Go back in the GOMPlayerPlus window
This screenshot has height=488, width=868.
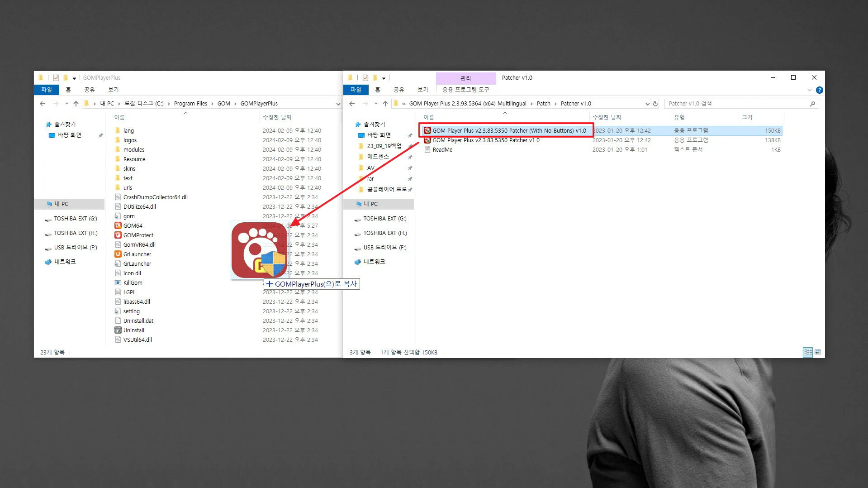point(43,104)
